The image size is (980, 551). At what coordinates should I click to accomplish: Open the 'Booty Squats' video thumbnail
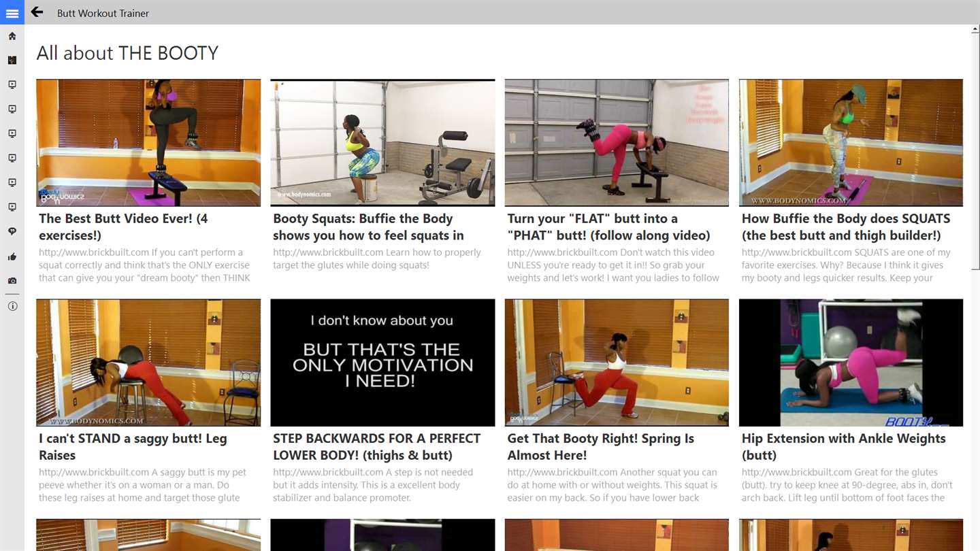[x=382, y=143]
